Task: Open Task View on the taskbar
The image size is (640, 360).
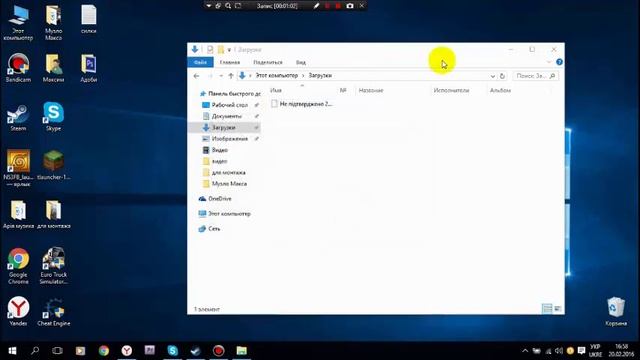Action: [x=58, y=351]
